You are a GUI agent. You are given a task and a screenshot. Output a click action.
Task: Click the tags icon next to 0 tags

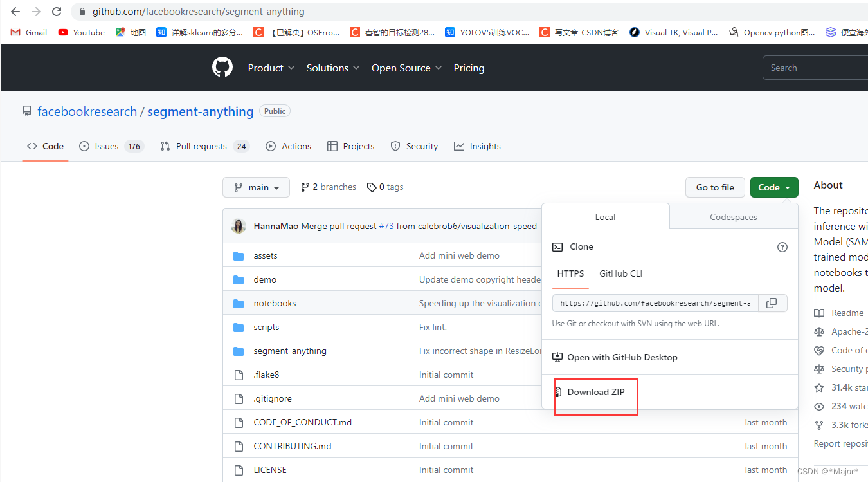(372, 187)
